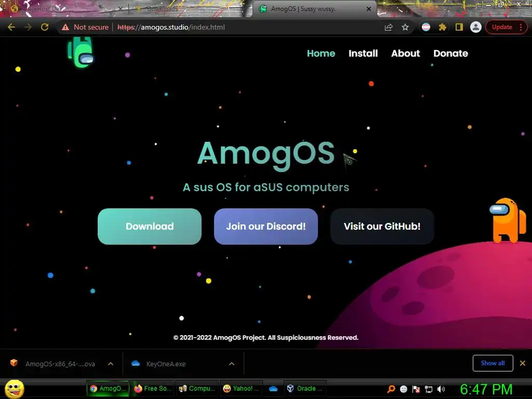This screenshot has width=532, height=399.
Task: Toggle the browser side panel icon
Action: [459, 27]
